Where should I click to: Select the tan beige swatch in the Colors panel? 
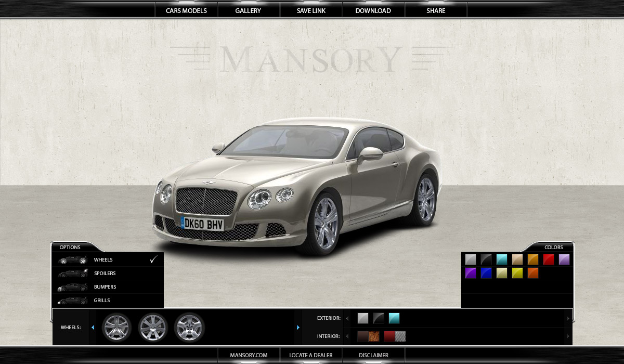(x=517, y=259)
